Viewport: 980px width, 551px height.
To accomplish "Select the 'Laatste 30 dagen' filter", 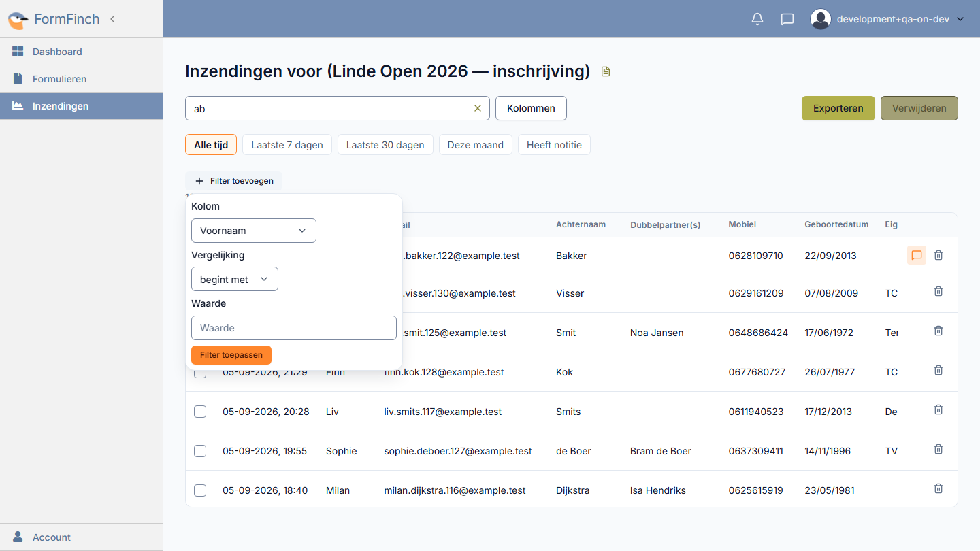I will [385, 145].
